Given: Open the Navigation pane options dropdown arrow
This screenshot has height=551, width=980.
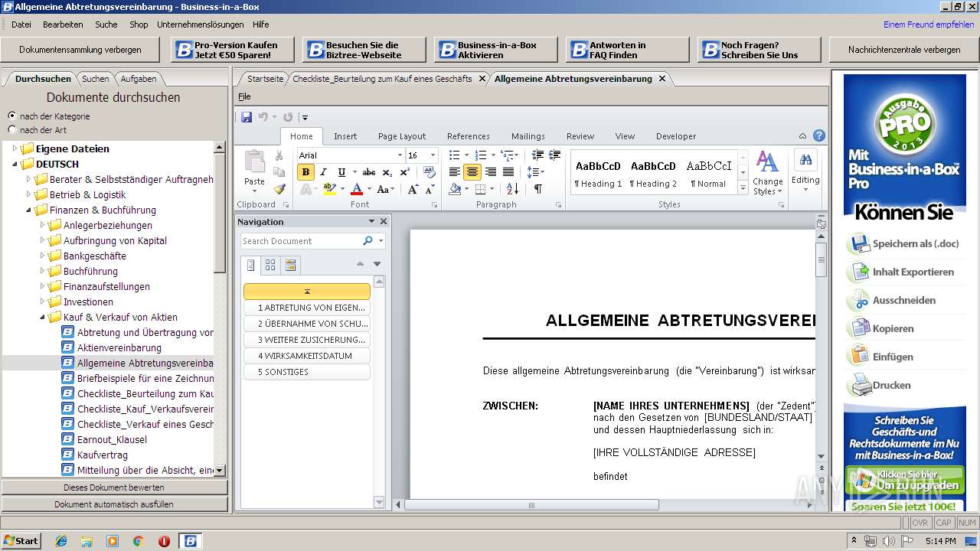Looking at the screenshot, I should (371, 221).
